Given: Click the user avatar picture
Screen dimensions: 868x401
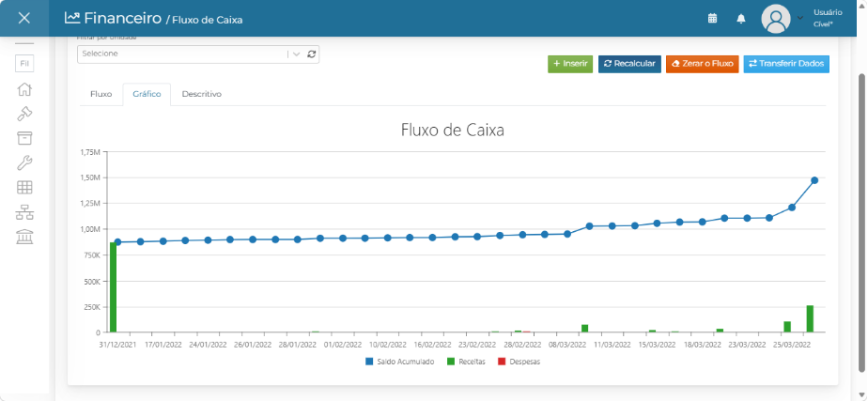Looking at the screenshot, I should tap(776, 19).
